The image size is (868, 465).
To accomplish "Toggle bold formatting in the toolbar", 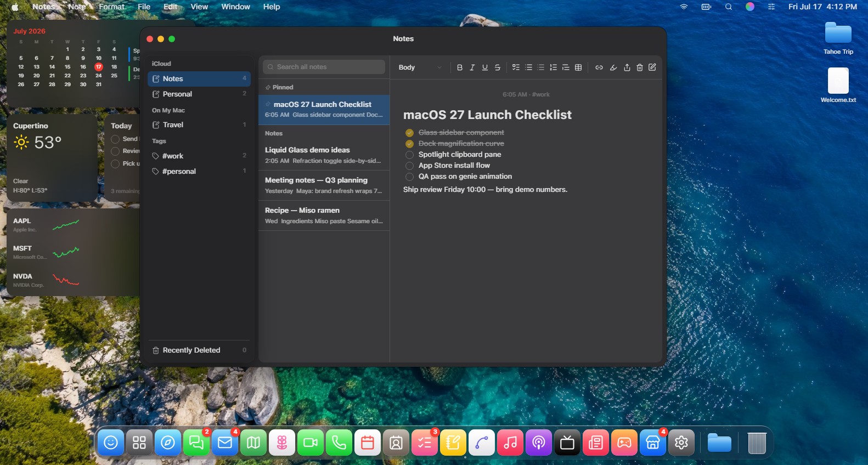I will click(460, 67).
